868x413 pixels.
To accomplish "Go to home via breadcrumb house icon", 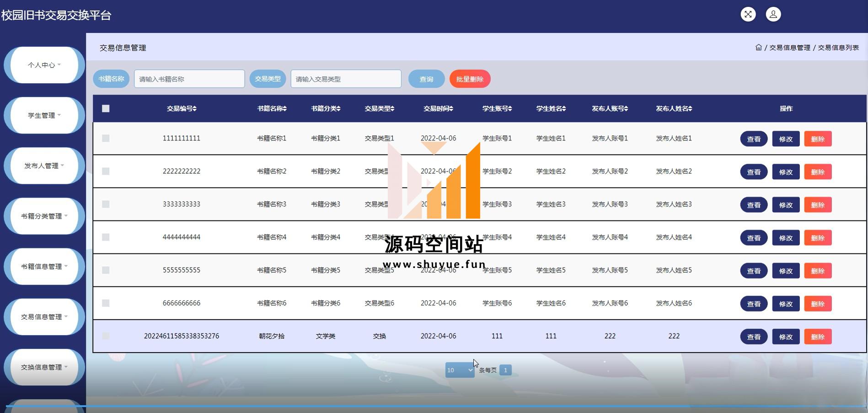I will point(759,48).
